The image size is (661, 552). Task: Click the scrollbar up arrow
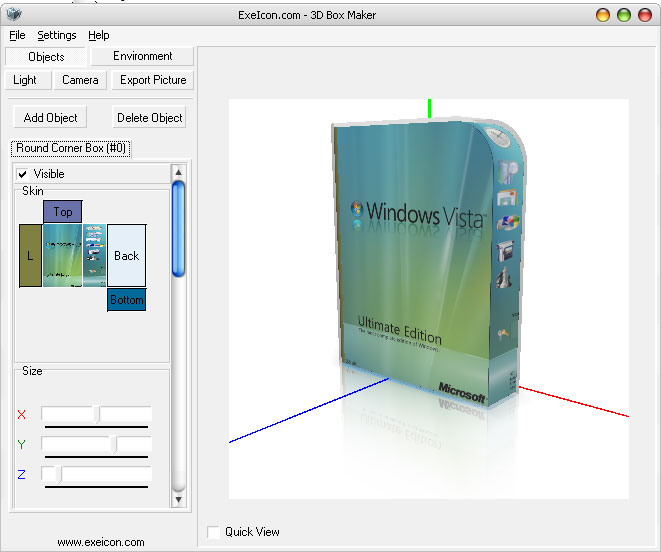[178, 172]
